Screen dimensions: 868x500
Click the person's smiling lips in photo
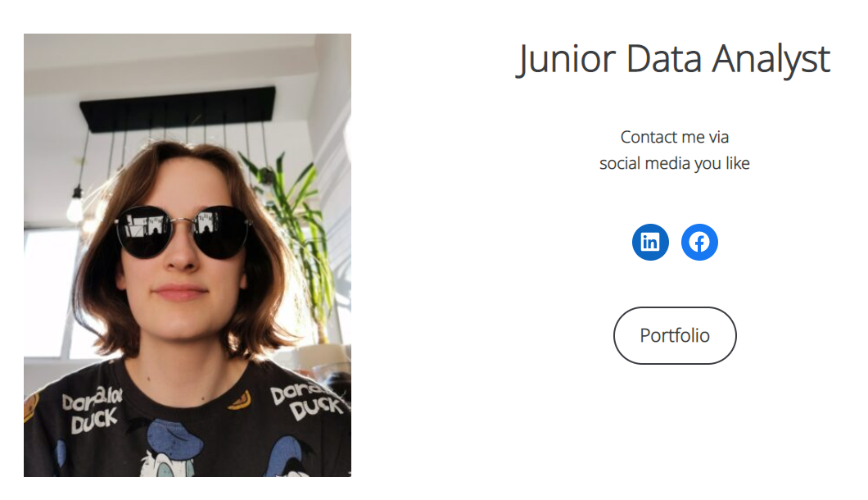182,291
